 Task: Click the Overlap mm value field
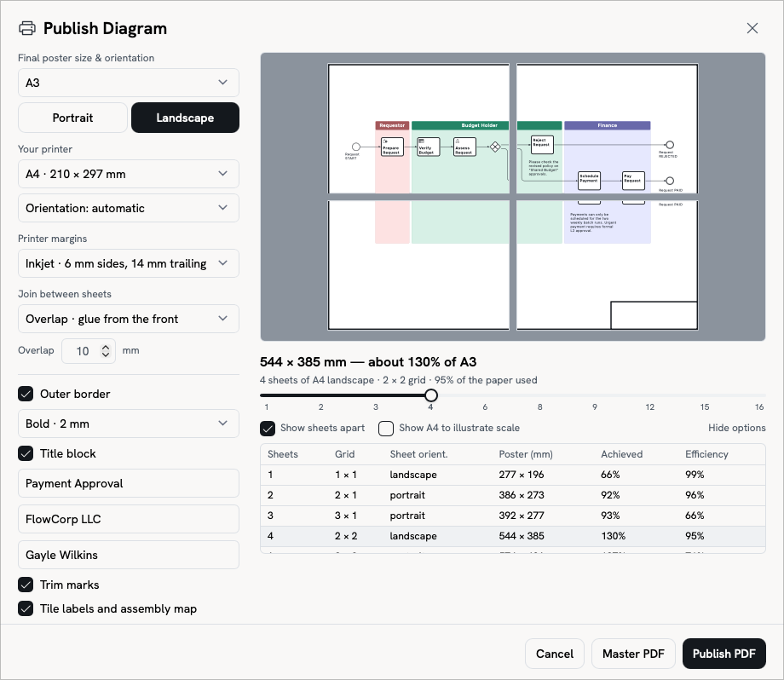(83, 351)
